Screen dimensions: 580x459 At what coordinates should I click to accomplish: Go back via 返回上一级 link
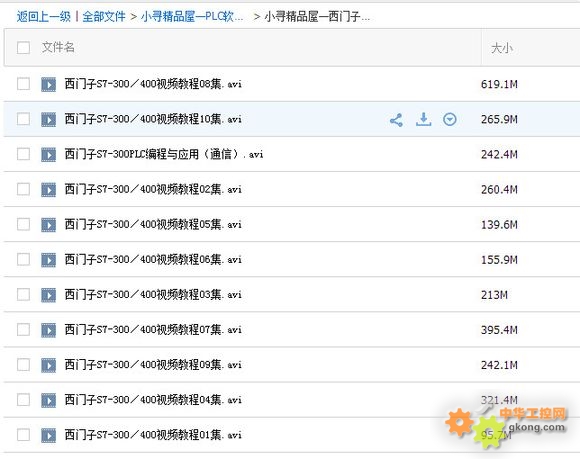(44, 17)
